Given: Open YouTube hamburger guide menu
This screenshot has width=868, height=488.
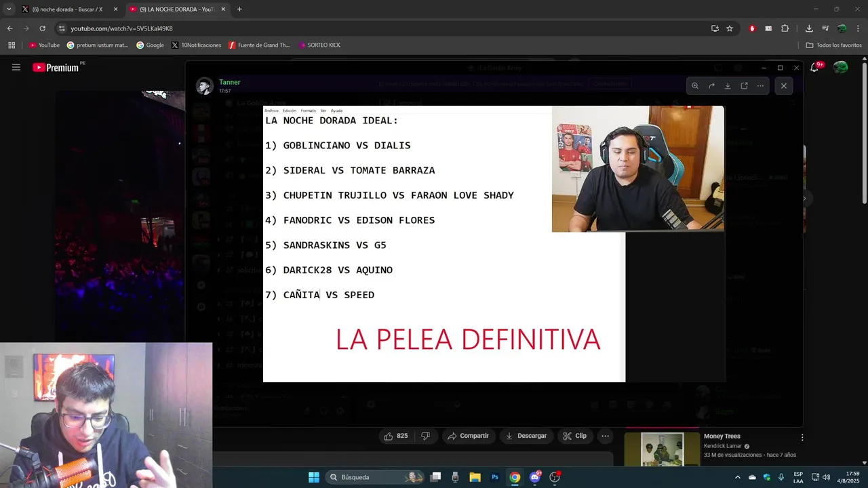Looking at the screenshot, I should (16, 67).
